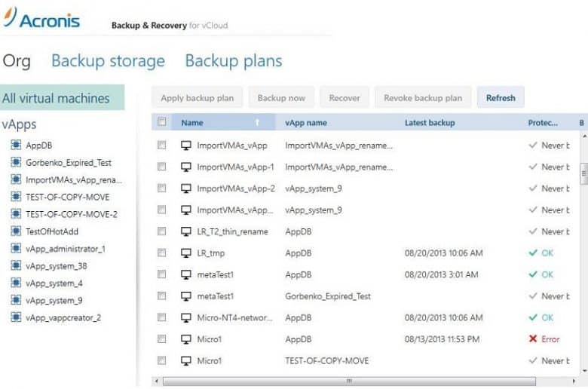
Task: Click the vApp_system_38 vApp icon
Action: pos(16,265)
